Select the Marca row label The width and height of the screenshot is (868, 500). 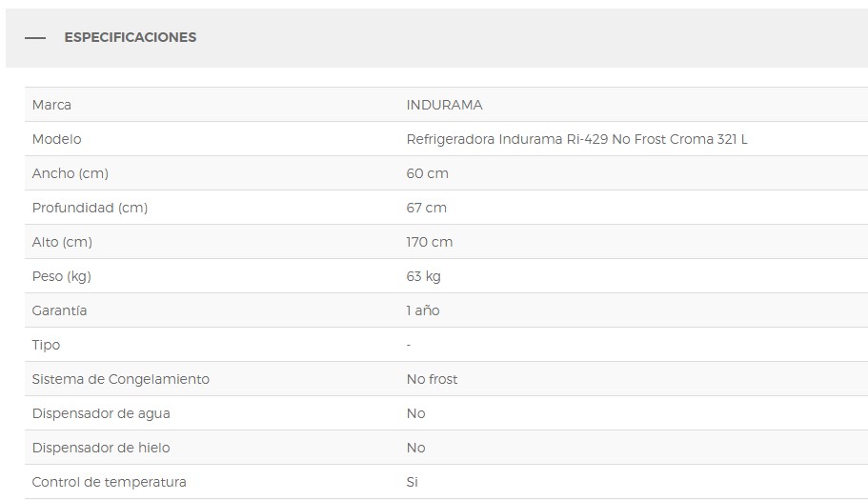click(x=51, y=105)
